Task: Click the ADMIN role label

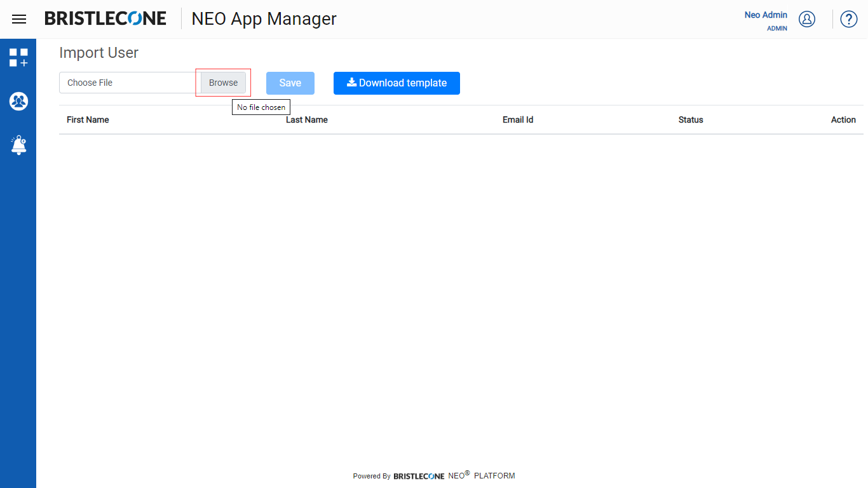Action: click(777, 29)
